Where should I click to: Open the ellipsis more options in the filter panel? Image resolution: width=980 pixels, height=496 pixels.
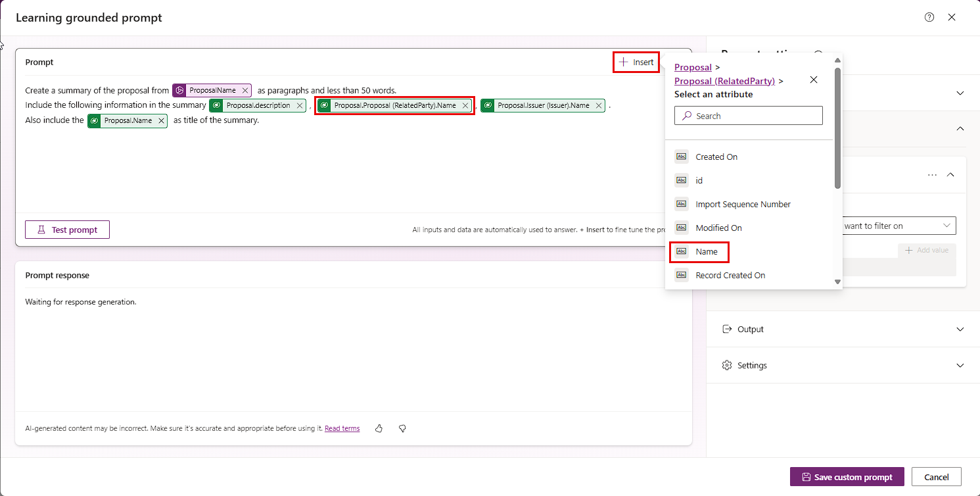932,174
